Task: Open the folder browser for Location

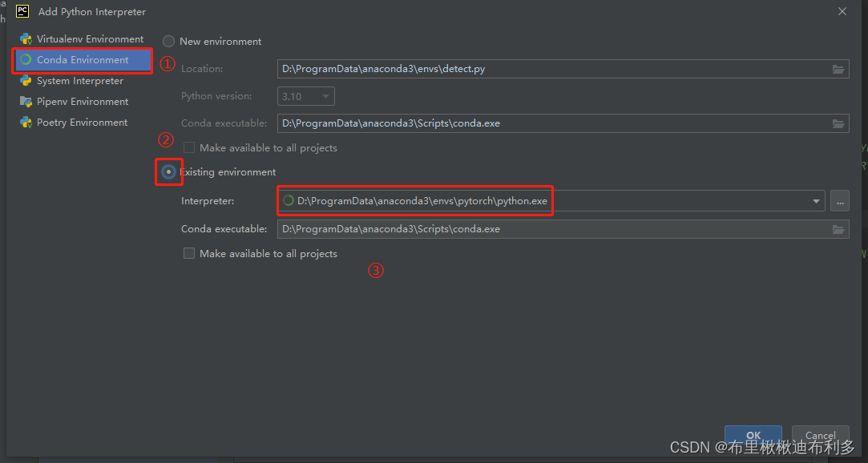Action: pos(838,69)
